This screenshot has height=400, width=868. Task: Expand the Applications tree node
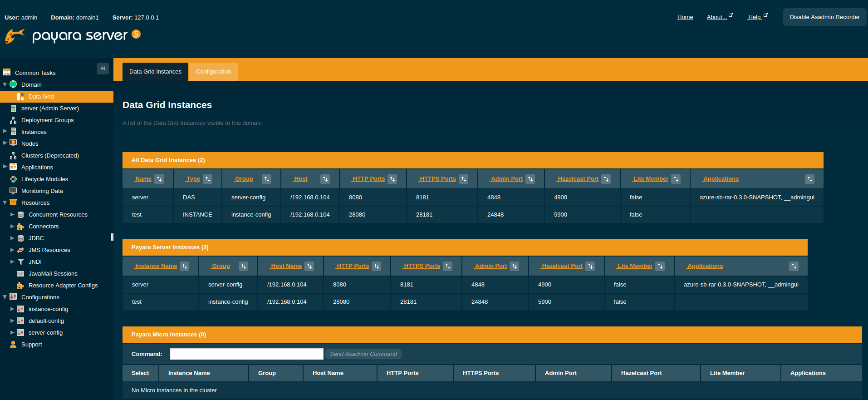pyautogui.click(x=5, y=167)
